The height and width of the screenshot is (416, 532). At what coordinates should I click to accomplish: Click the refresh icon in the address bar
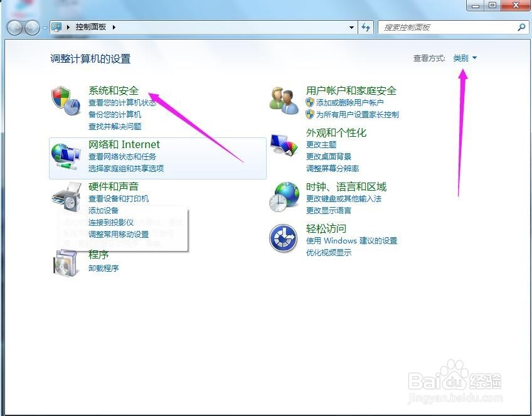tap(366, 27)
